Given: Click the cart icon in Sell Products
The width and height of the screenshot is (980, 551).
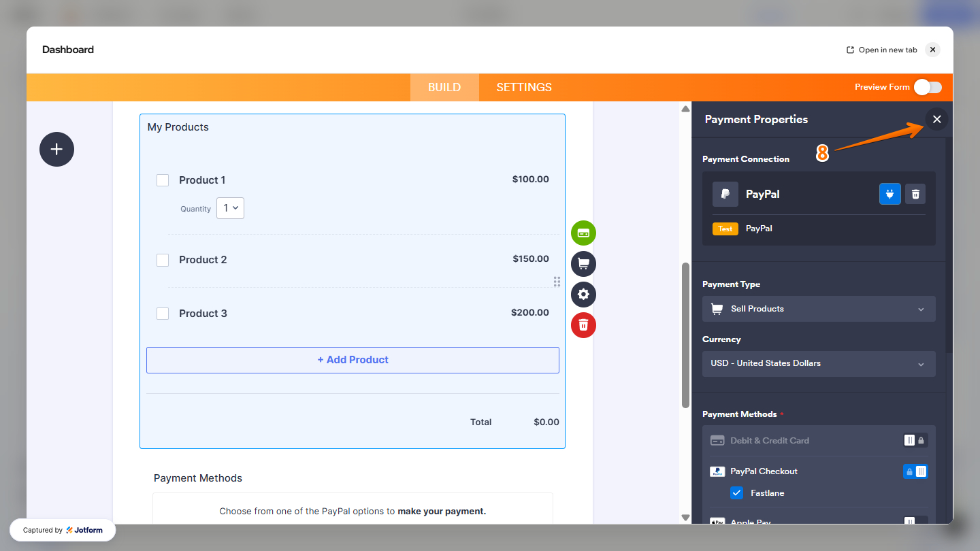Looking at the screenshot, I should tap(717, 309).
